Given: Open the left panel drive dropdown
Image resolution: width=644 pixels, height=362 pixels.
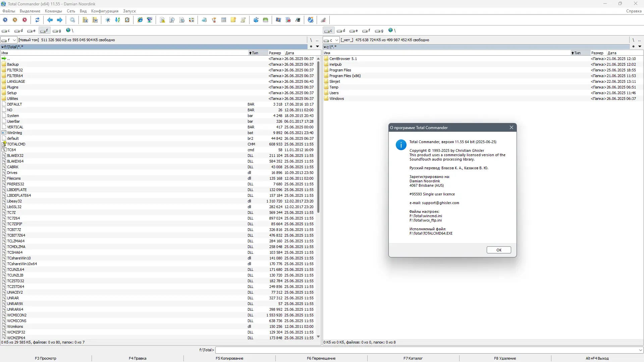Looking at the screenshot, I should click(14, 40).
